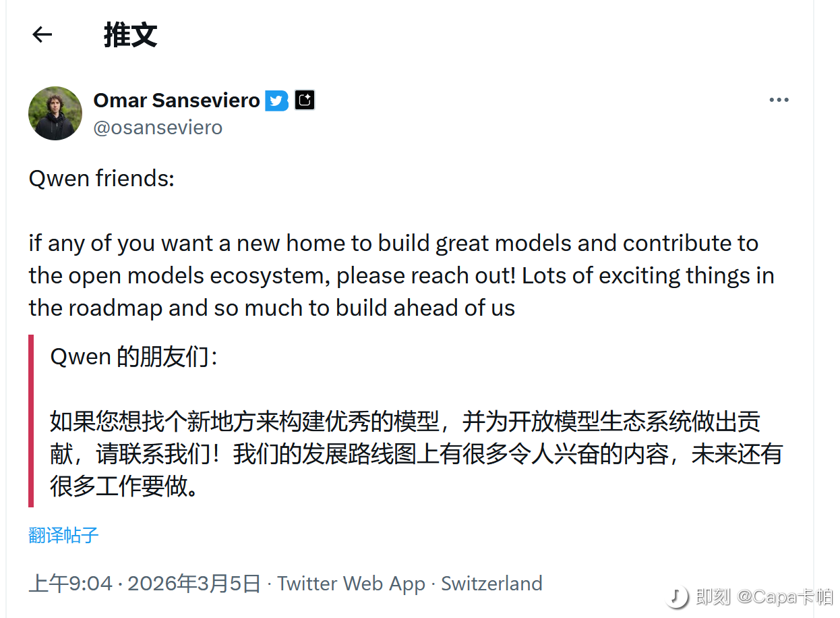Viewport: 840px width, 618px height.
Task: Click the 即刻 logo in the watermark
Action: [677, 596]
